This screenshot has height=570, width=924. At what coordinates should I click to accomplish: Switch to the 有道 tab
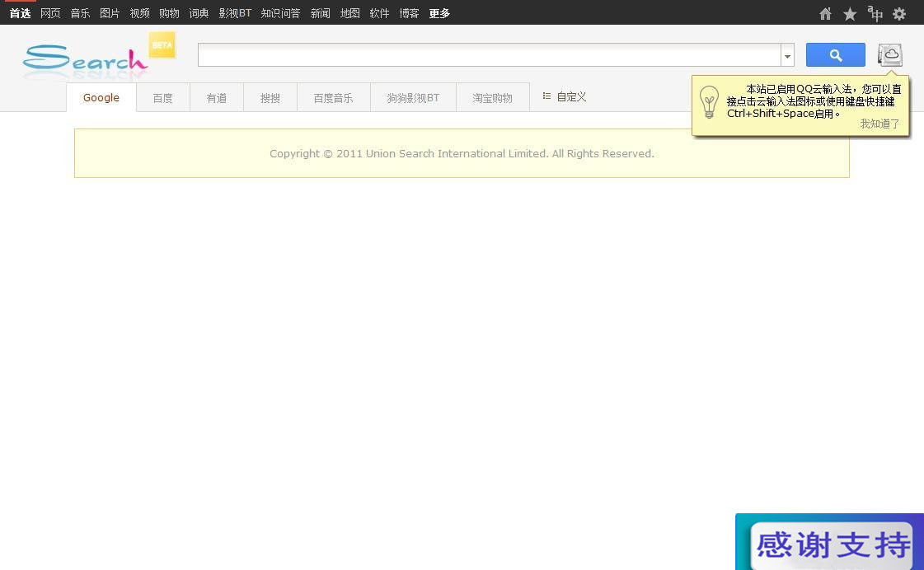coord(216,98)
